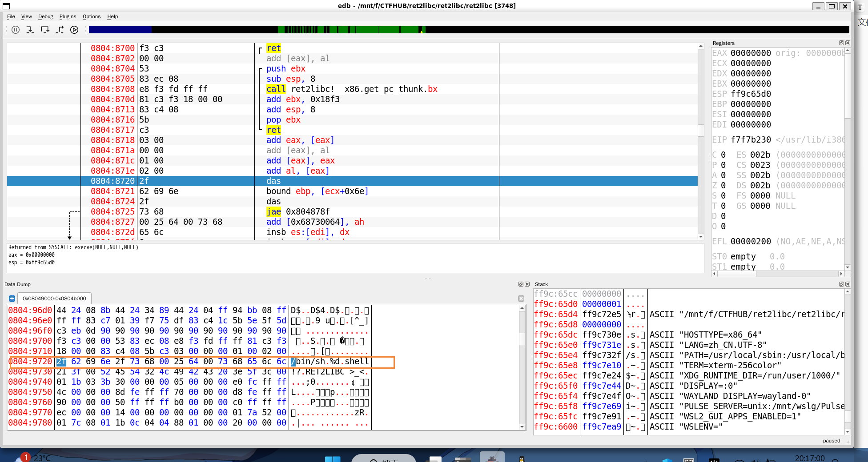
Task: Open the Windows Start menu
Action: click(333, 458)
